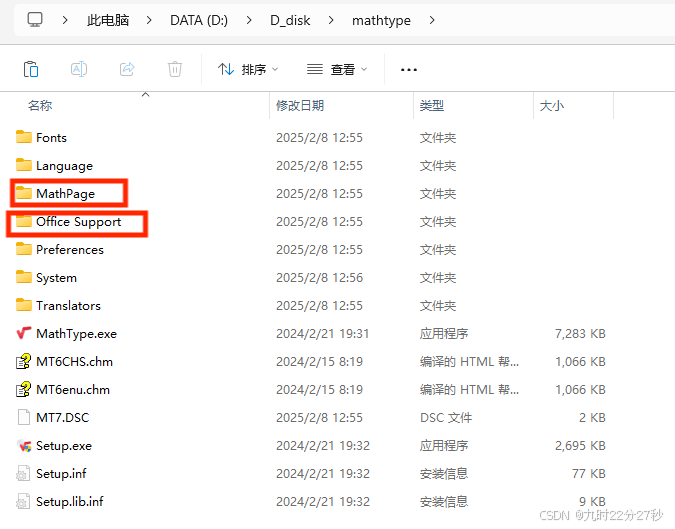Select the Preferences folder icon
675x529 pixels.
[24, 249]
